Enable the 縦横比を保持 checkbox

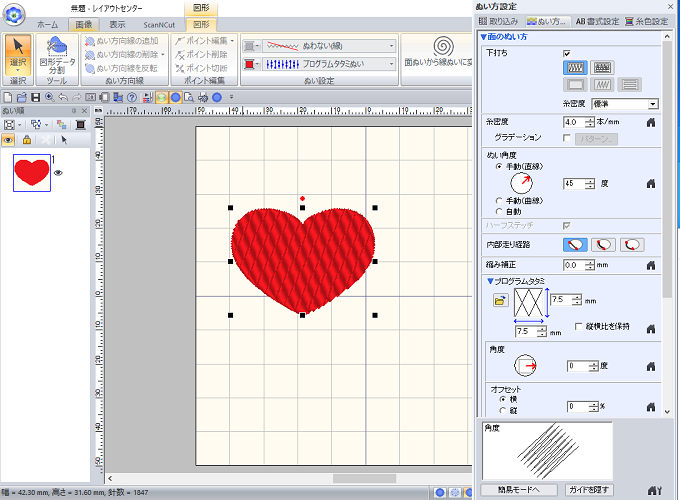579,327
